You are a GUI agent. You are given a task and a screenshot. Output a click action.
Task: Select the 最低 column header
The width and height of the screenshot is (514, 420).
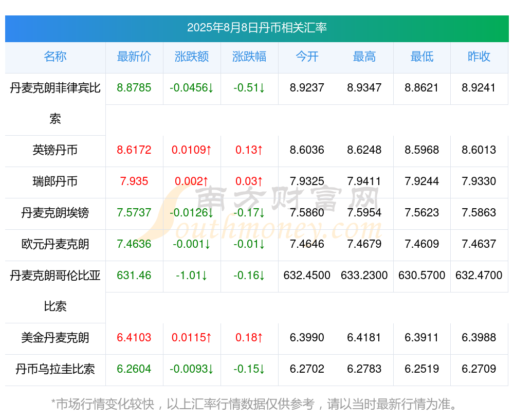[422, 57]
